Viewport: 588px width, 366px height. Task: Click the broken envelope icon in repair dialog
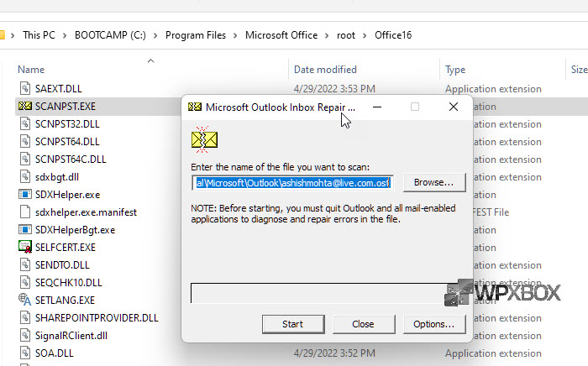pos(204,139)
